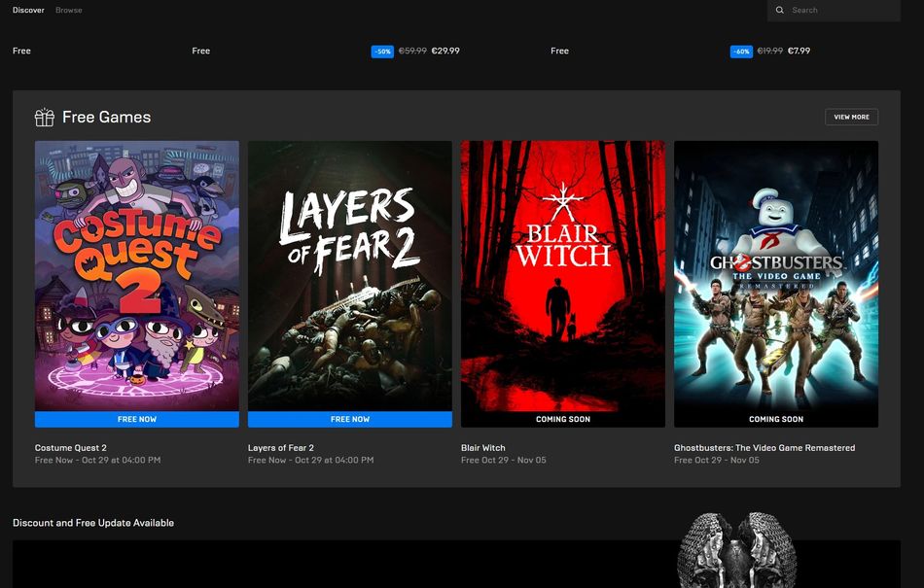Click COMING SOON banner under Ghostbusters
924x588 pixels.
click(x=776, y=419)
